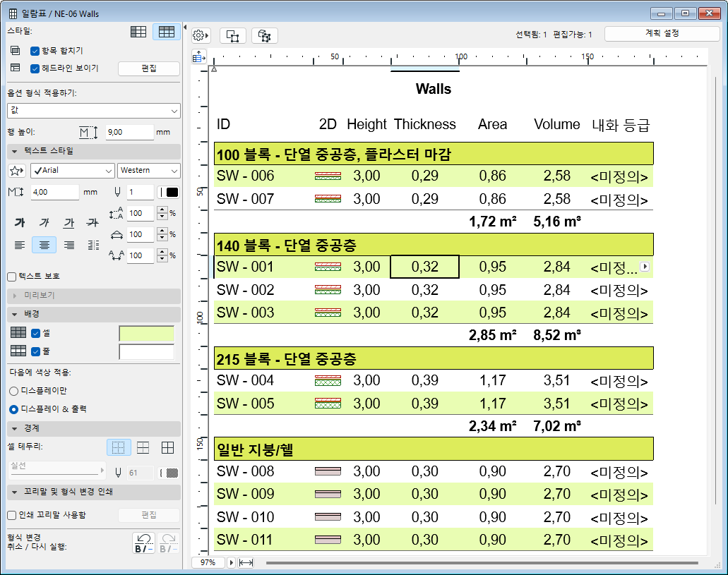
Task: Set justified text alignment
Action: point(93,245)
